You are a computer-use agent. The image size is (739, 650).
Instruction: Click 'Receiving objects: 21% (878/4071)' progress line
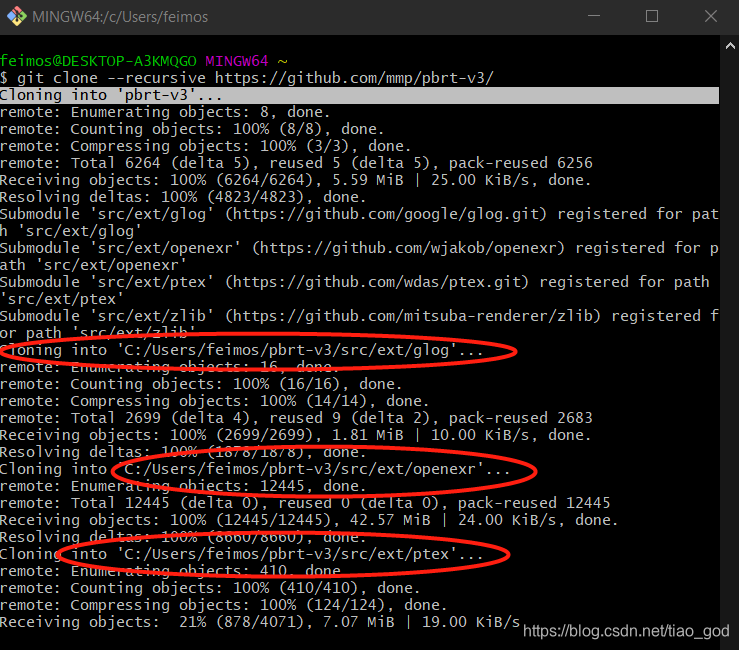[260, 622]
